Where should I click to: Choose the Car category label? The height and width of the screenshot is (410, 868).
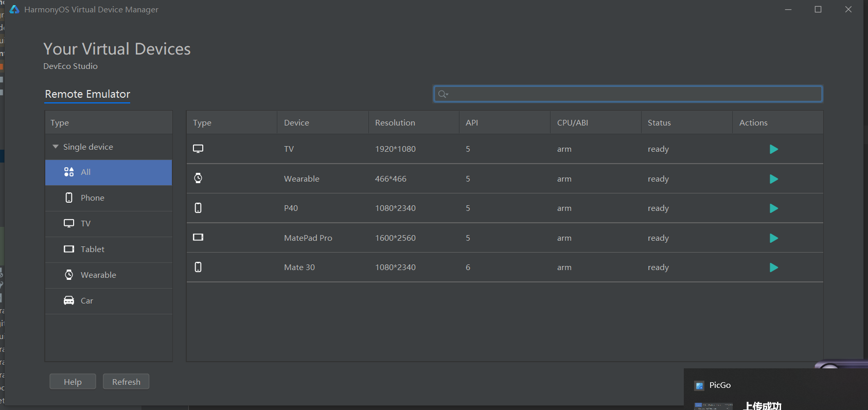[87, 301]
